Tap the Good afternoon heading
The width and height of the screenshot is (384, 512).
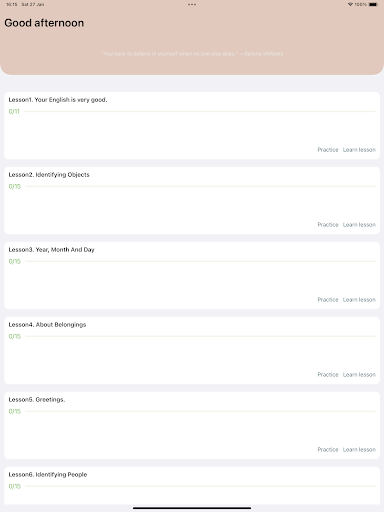pos(44,23)
